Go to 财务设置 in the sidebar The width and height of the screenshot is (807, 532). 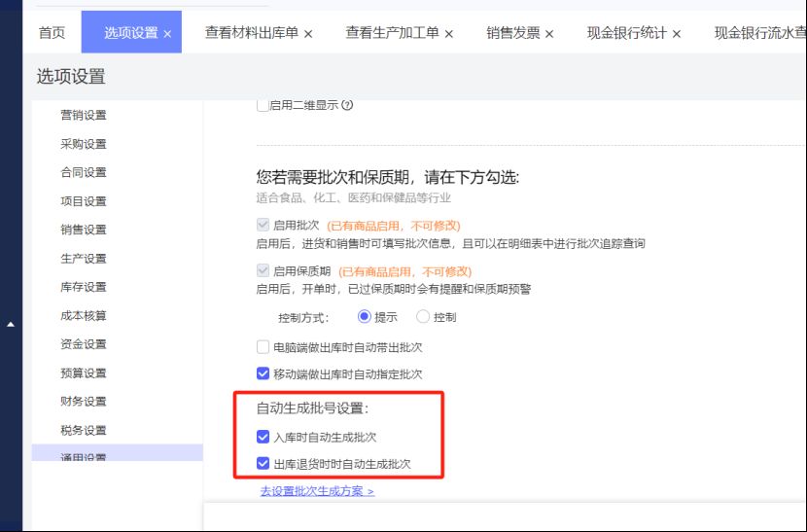point(84,402)
